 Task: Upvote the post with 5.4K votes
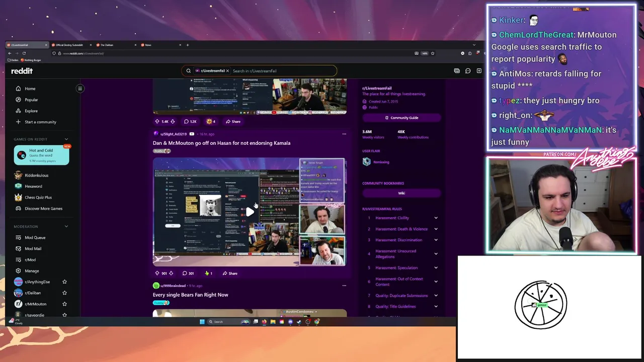point(157,121)
